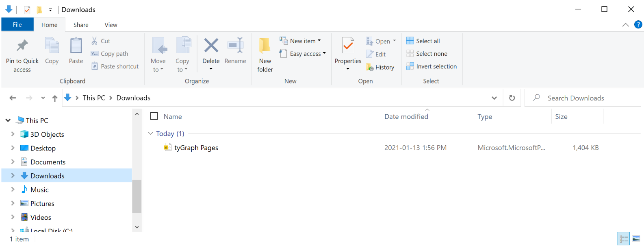644x249 pixels.
Task: Tick the select-all checkbox beside Name
Action: point(154,116)
